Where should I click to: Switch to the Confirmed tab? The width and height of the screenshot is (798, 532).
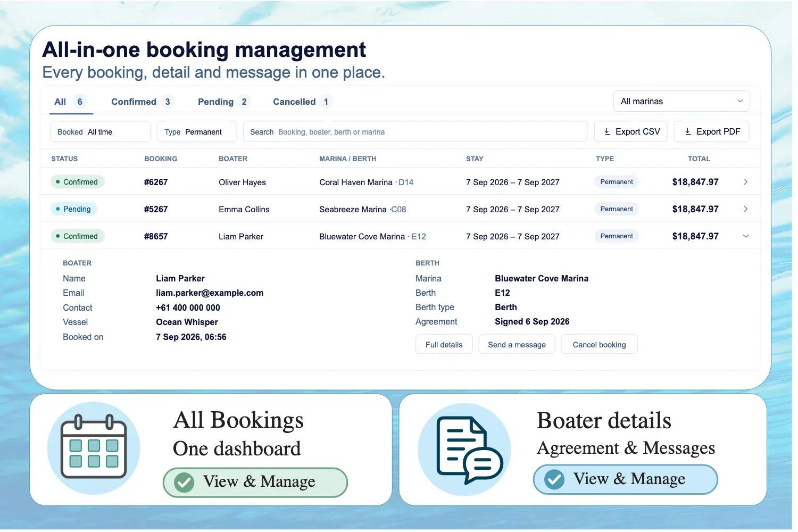142,102
